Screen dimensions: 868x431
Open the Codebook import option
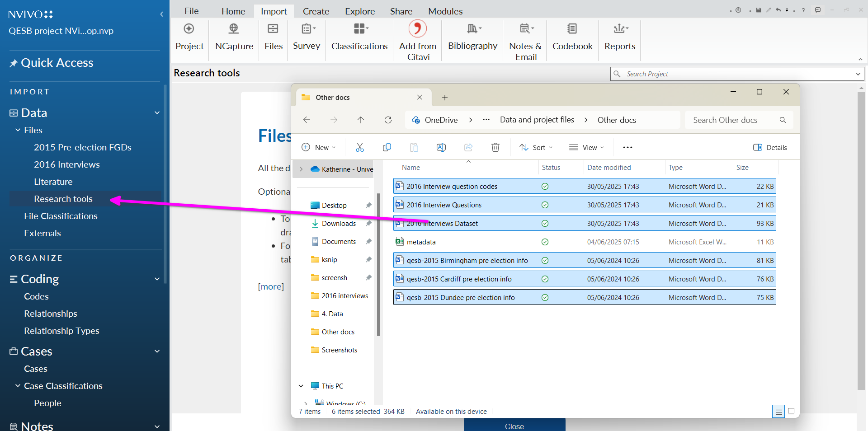coord(572,29)
